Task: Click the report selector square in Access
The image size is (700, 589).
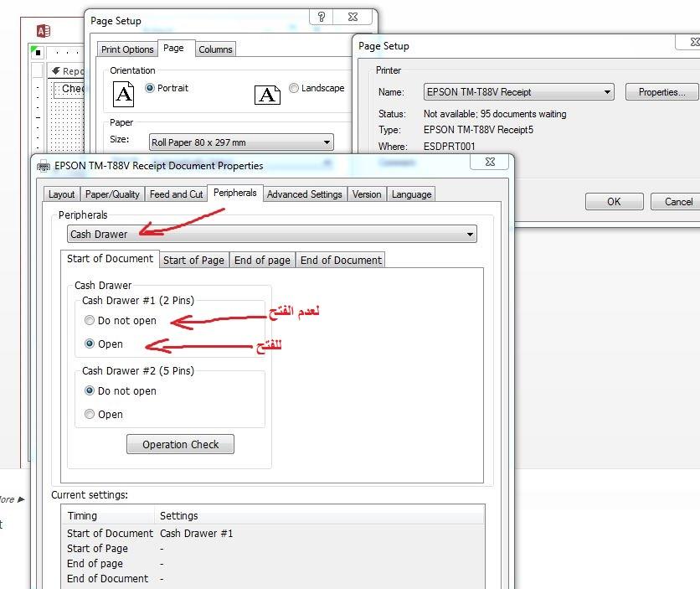Action: [38, 52]
